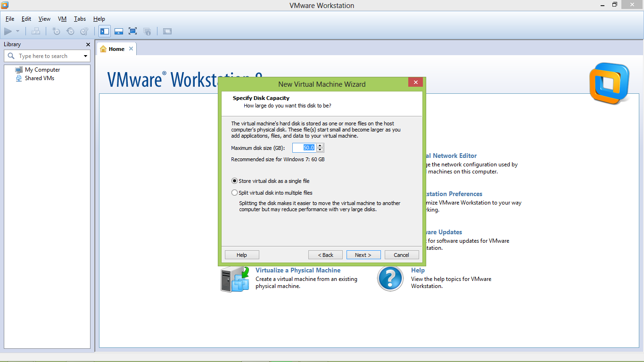Viewport: 644px width, 362px height.
Task: Select Store virtual disk as single file
Action: tap(234, 181)
